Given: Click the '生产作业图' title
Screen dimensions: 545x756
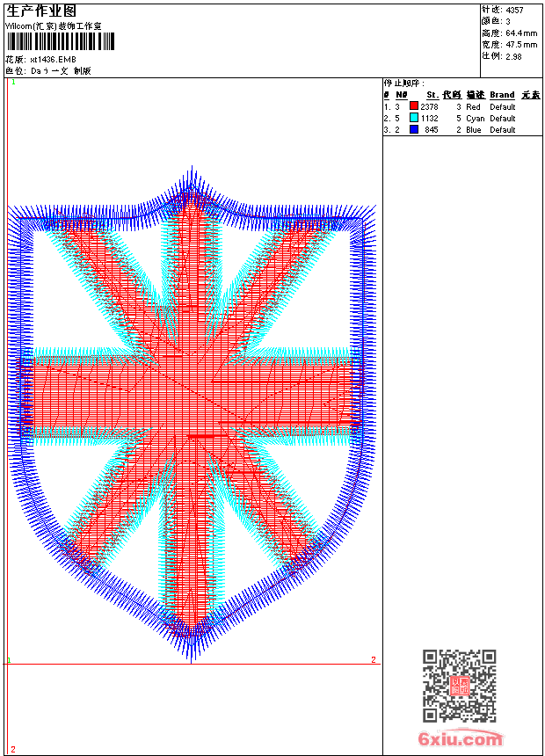Looking at the screenshot, I should tap(41, 11).
